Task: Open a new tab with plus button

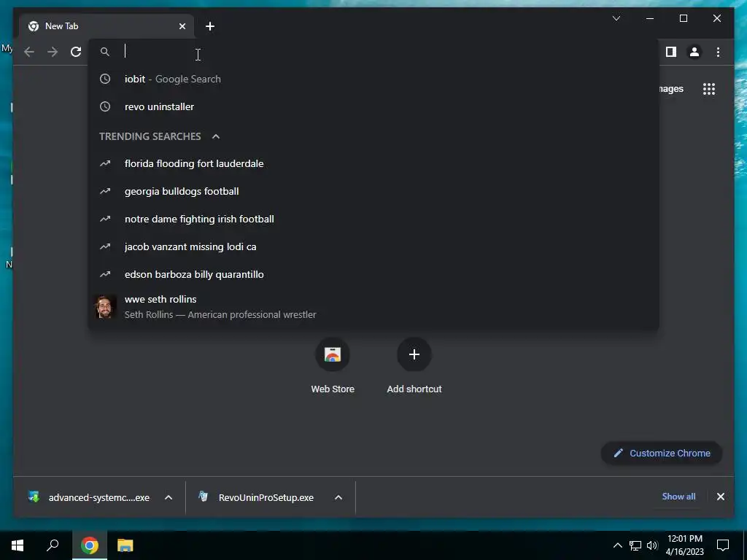Action: pyautogui.click(x=210, y=26)
